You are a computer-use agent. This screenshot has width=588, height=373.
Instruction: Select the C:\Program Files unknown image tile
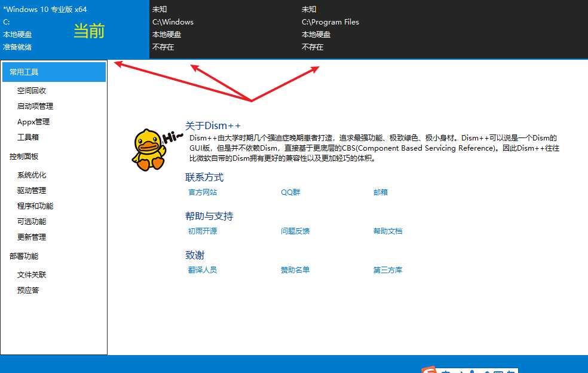[x=373, y=29]
